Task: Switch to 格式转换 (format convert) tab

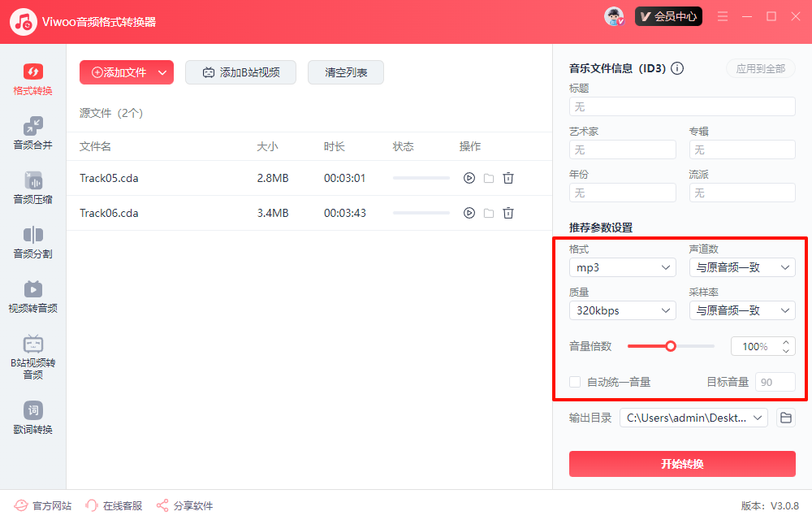Action: point(32,78)
